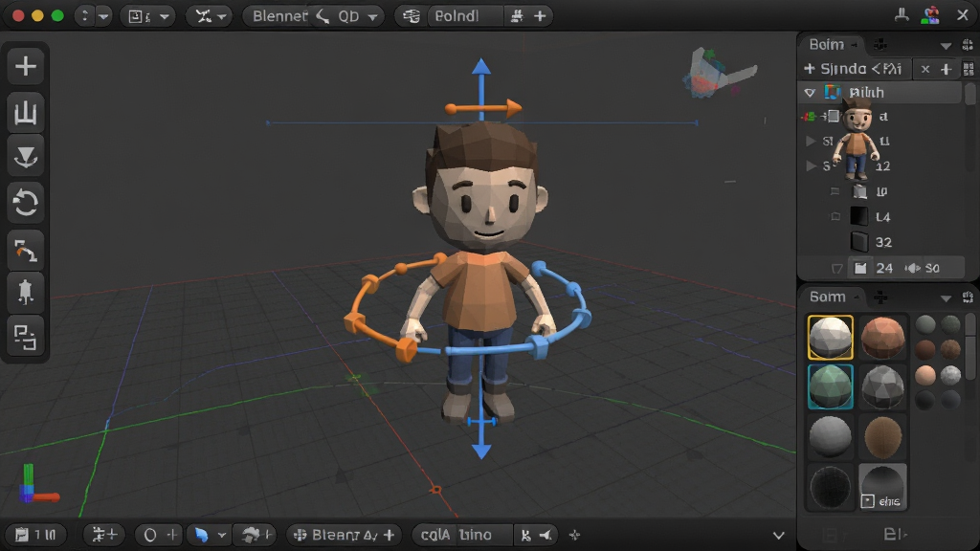980x551 pixels.
Task: Click the blue shape icon in bottom bar
Action: tap(201, 535)
